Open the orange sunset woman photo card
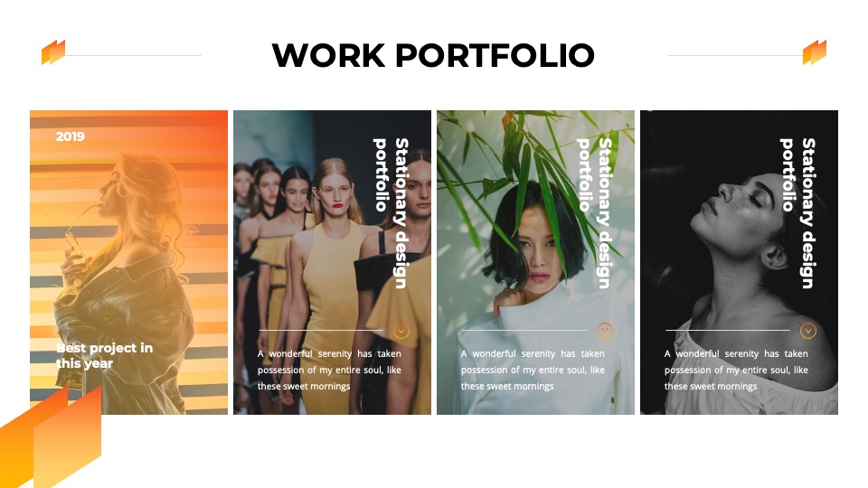Screen dimensions: 868x488 (x=128, y=262)
